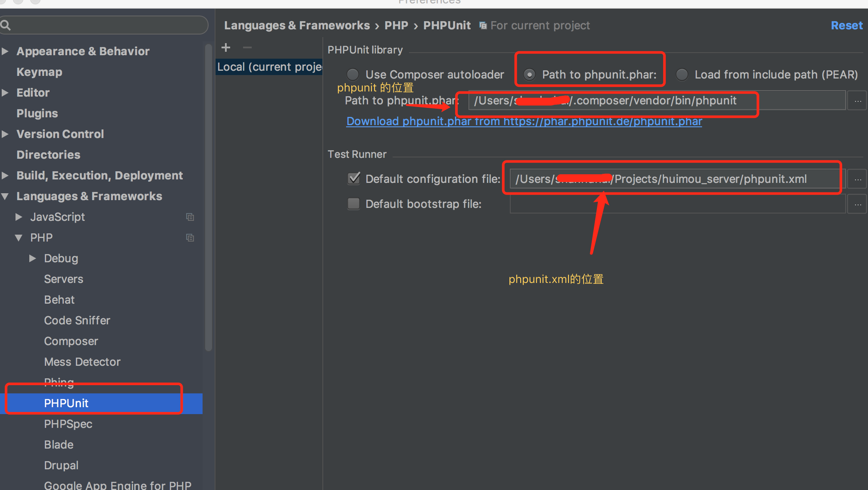Click the settings tree vertical scrollbar
The height and width of the screenshot is (490, 868).
click(209, 198)
